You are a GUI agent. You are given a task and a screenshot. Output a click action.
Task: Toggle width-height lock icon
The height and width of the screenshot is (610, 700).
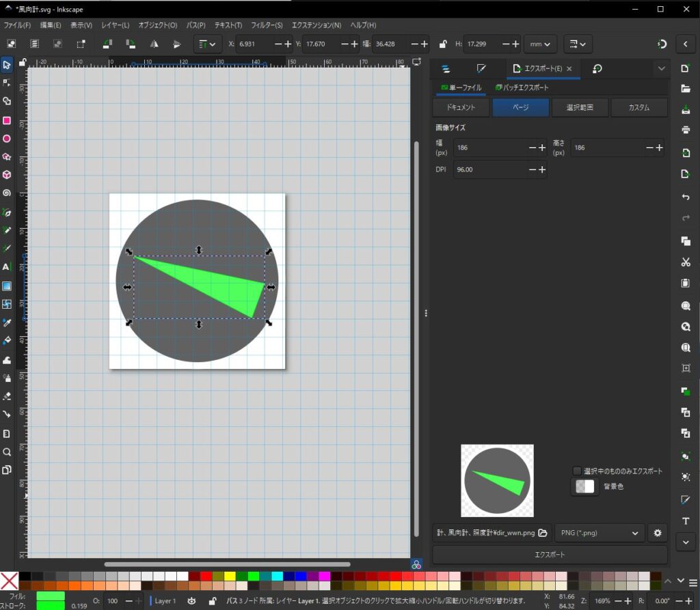443,44
